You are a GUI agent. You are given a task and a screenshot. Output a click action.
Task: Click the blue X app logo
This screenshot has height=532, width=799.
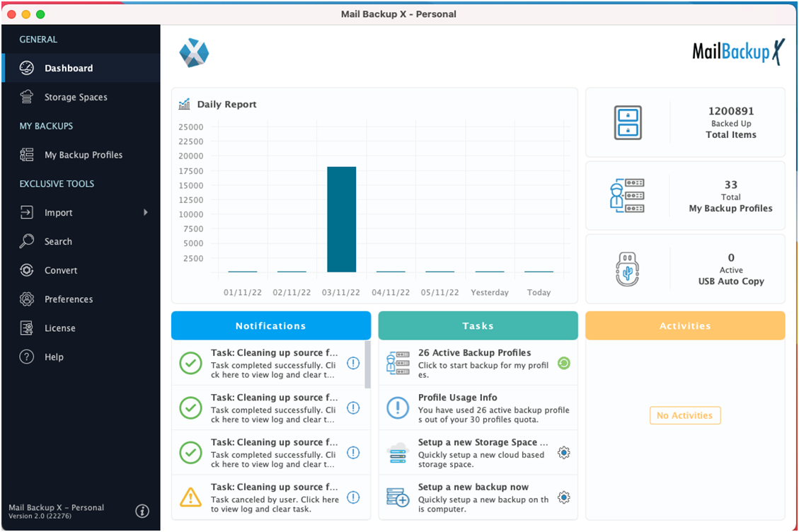[x=194, y=52]
